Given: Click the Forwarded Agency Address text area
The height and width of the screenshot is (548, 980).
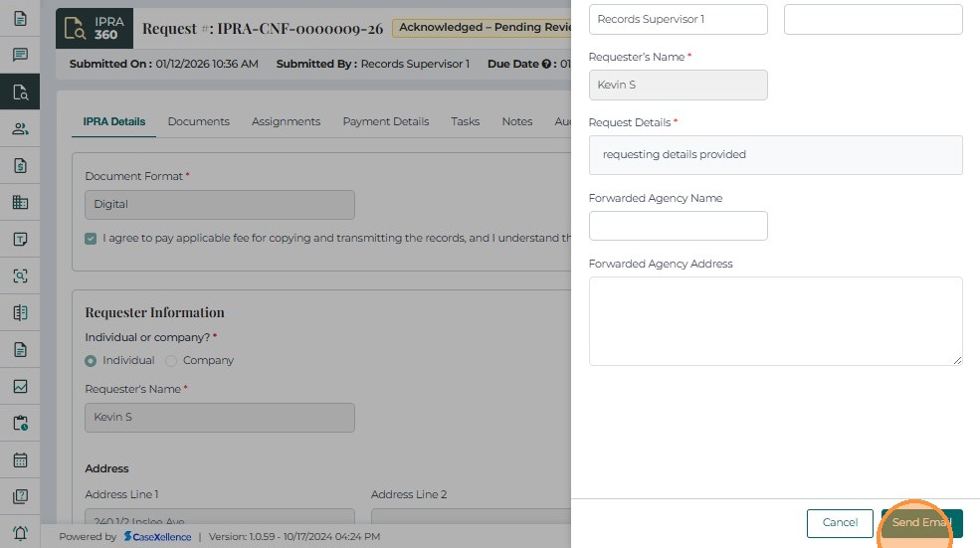Looking at the screenshot, I should pyautogui.click(x=776, y=321).
